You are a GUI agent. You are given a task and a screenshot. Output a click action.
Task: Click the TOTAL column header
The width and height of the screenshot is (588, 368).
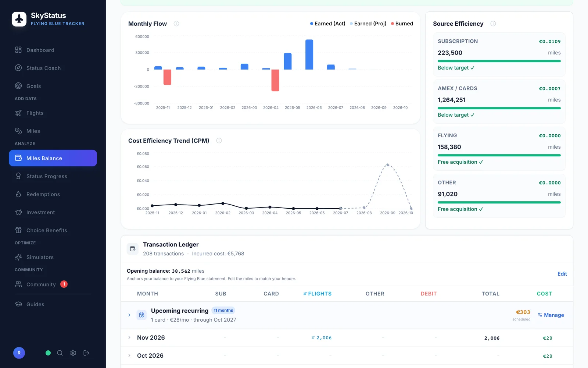click(491, 294)
